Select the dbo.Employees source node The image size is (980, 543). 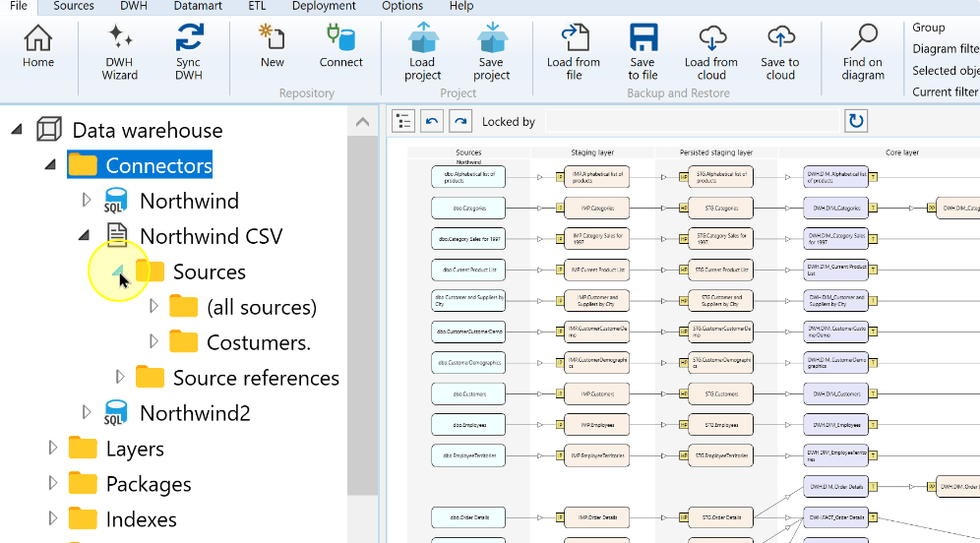(468, 424)
